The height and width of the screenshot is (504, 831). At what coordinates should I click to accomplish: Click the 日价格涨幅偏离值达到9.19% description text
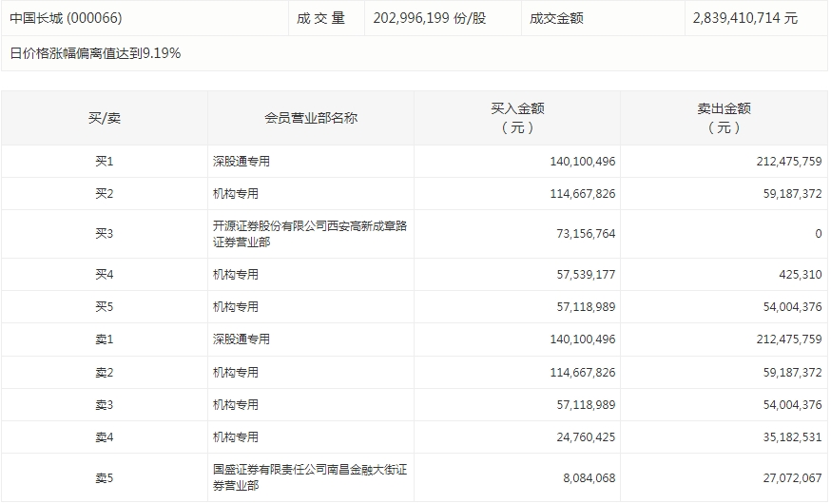click(x=95, y=53)
